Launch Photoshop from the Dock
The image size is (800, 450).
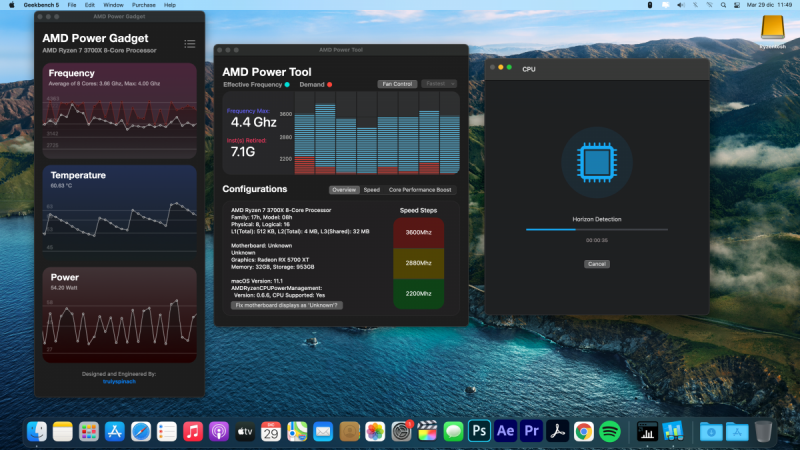[x=480, y=432]
